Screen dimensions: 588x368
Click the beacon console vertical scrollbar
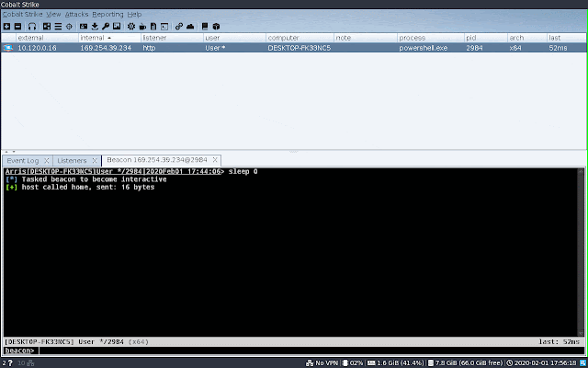(x=582, y=252)
